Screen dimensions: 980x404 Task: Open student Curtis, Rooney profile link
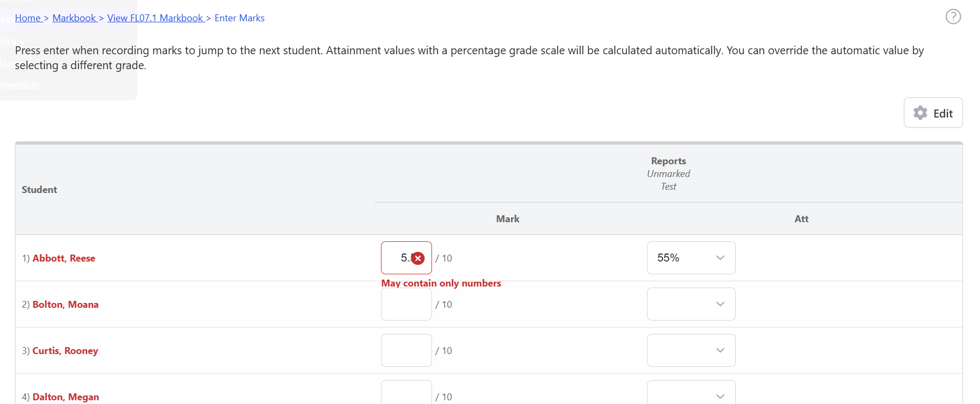65,351
